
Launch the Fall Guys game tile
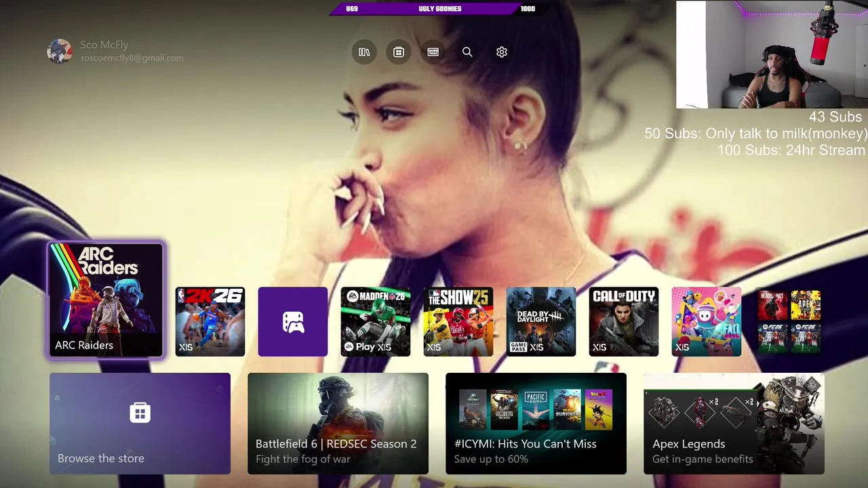707,322
